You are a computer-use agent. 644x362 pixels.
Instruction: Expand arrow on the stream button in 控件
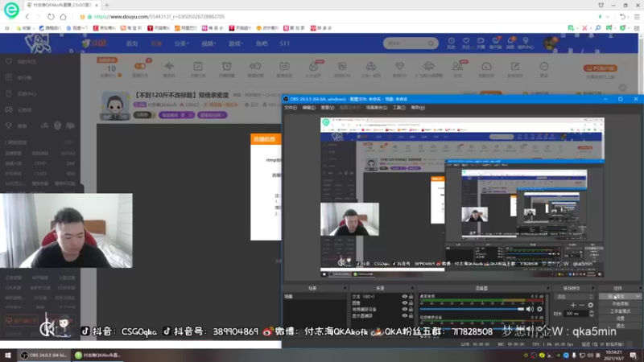(638, 296)
